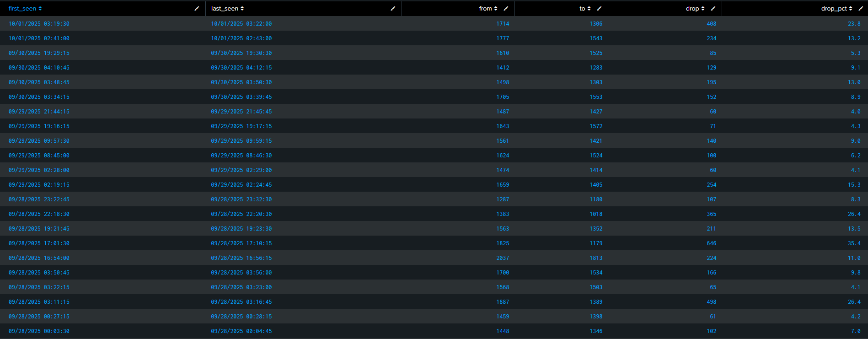The width and height of the screenshot is (868, 339).
Task: Click the from value 2037
Action: [x=503, y=258]
